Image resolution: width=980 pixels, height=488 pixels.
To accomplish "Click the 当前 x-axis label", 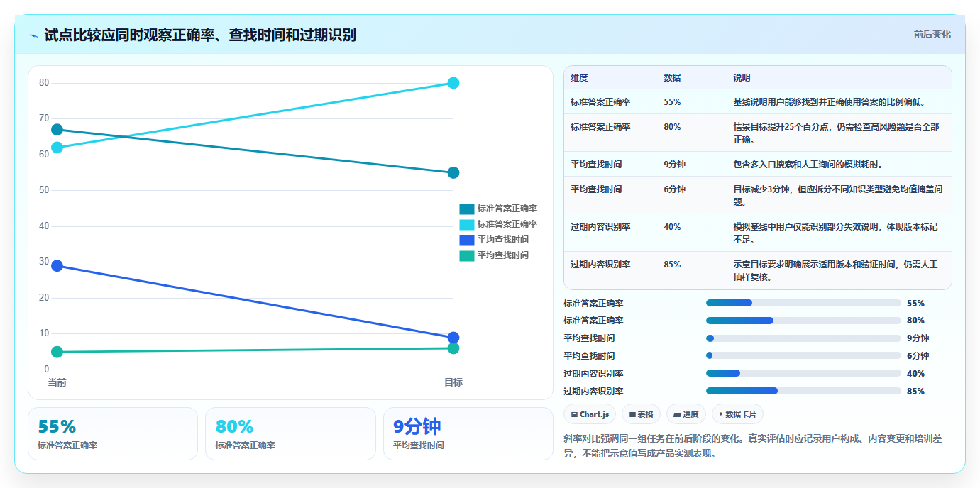I will [57, 382].
